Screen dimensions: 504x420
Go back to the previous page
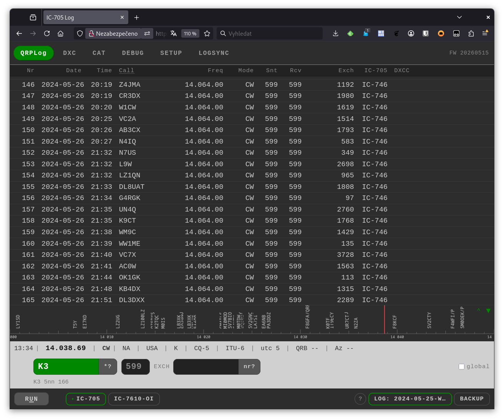click(19, 34)
